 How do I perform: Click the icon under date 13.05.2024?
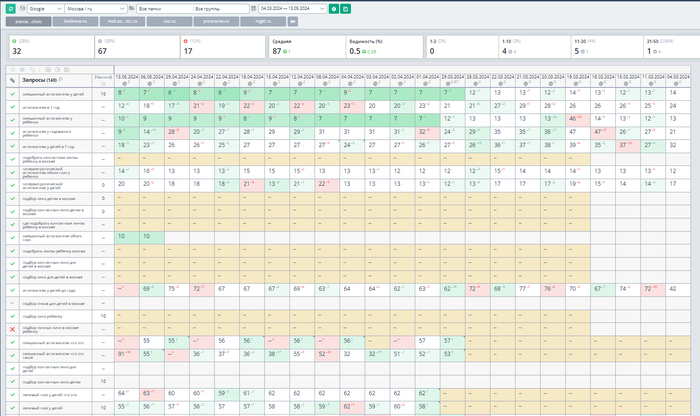click(125, 83)
